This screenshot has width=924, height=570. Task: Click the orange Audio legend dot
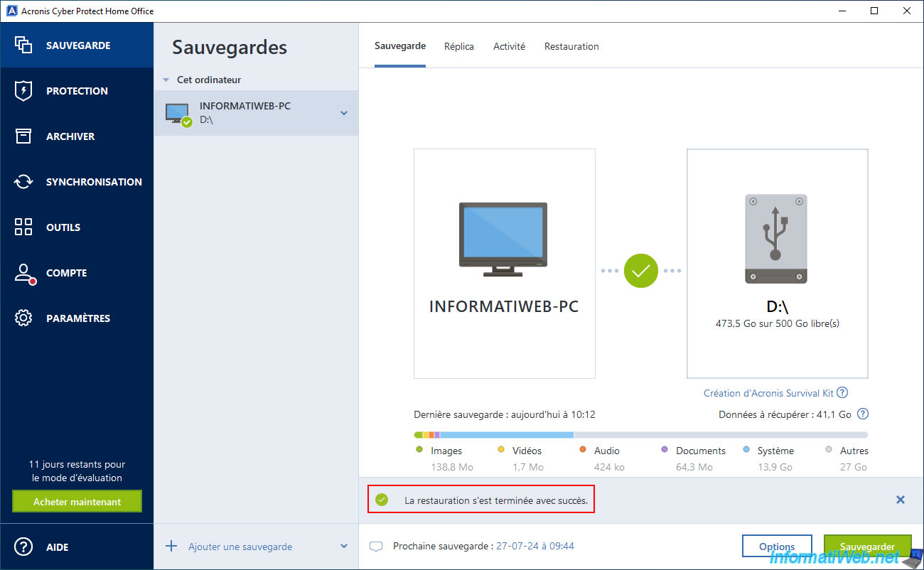click(583, 449)
